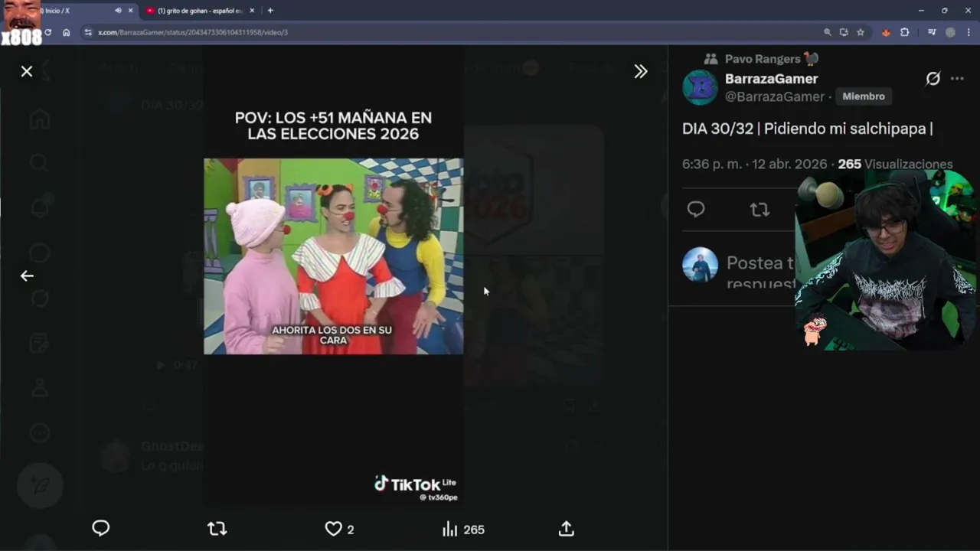View site information icon in address bar
The image size is (980, 551).
[88, 32]
